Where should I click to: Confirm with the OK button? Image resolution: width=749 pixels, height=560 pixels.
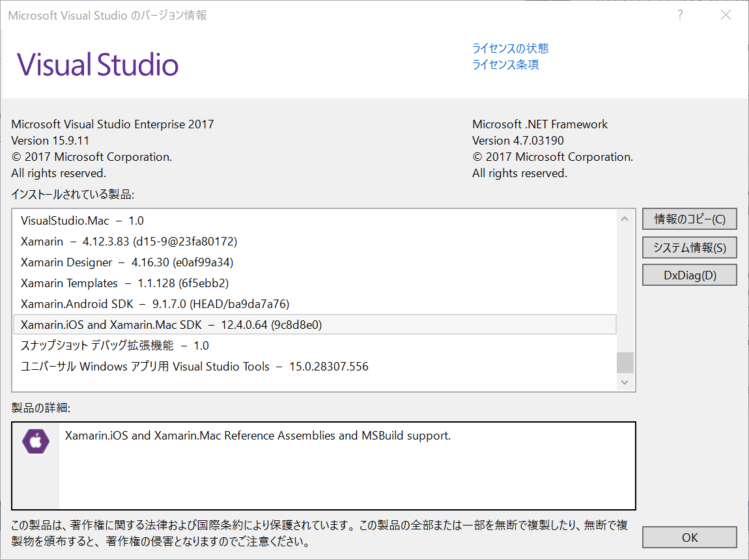click(689, 538)
